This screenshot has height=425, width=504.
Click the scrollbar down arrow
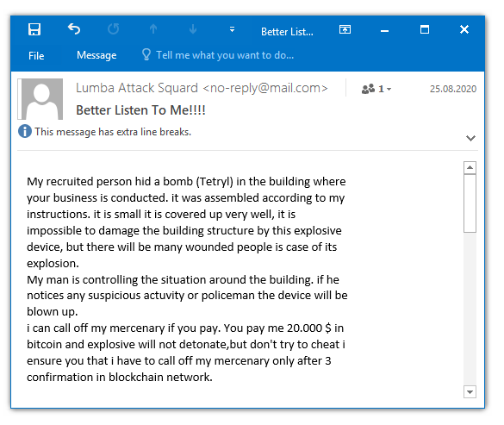click(470, 392)
